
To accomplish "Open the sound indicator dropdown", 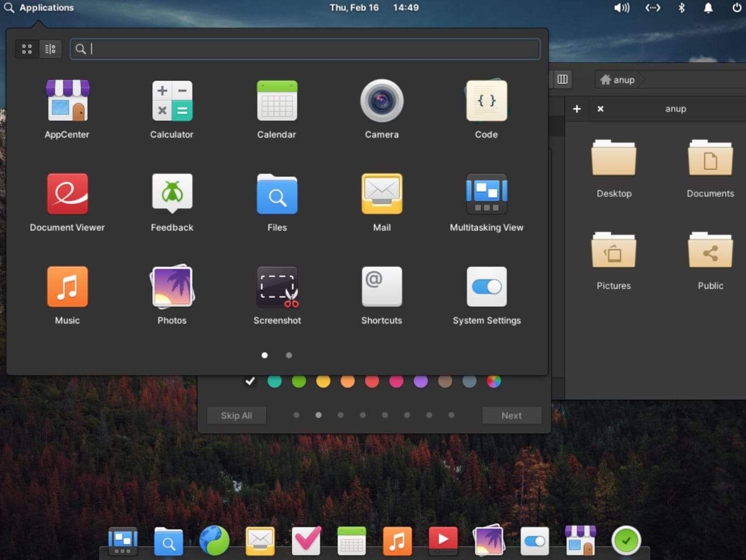I will pyautogui.click(x=621, y=8).
